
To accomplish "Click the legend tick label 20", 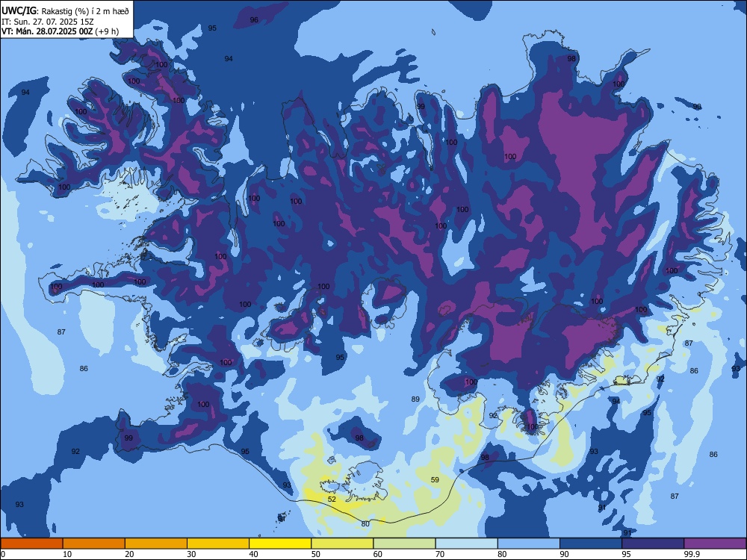I will (129, 554).
